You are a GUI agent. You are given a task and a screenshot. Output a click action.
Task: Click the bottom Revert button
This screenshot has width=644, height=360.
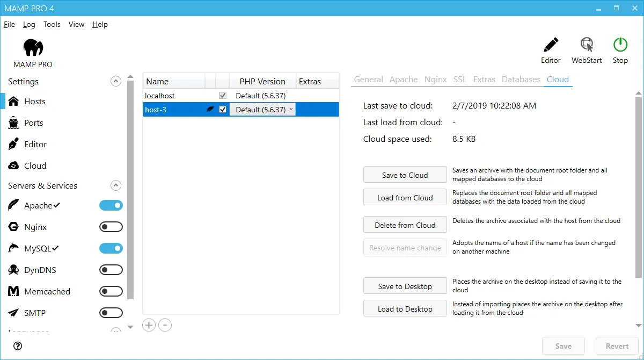point(617,346)
